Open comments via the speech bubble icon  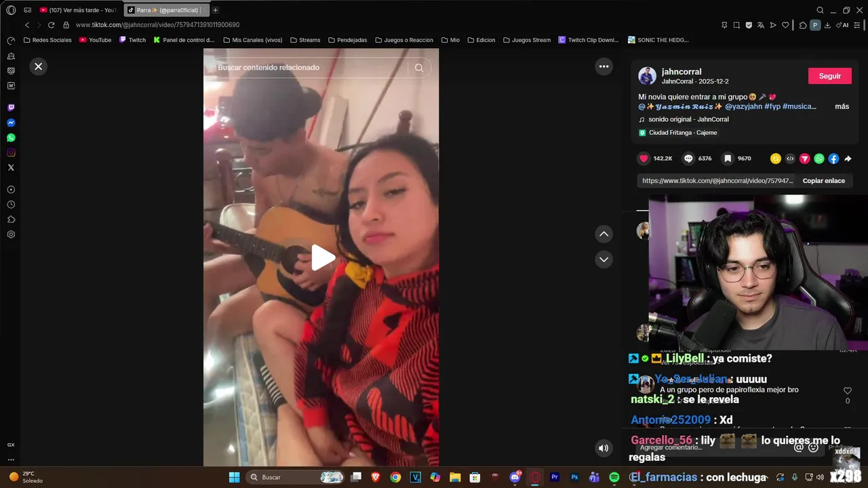click(688, 159)
